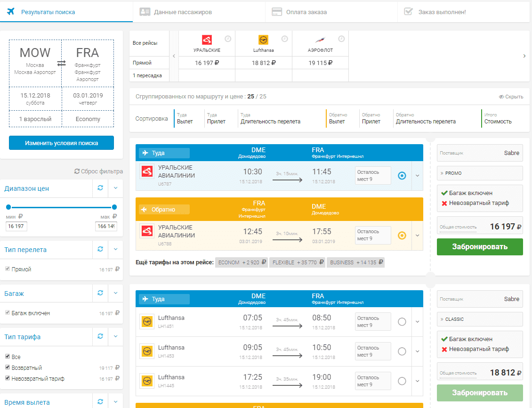532x408 pixels.
Task: Click the minimum price slider handle
Action: point(8,207)
